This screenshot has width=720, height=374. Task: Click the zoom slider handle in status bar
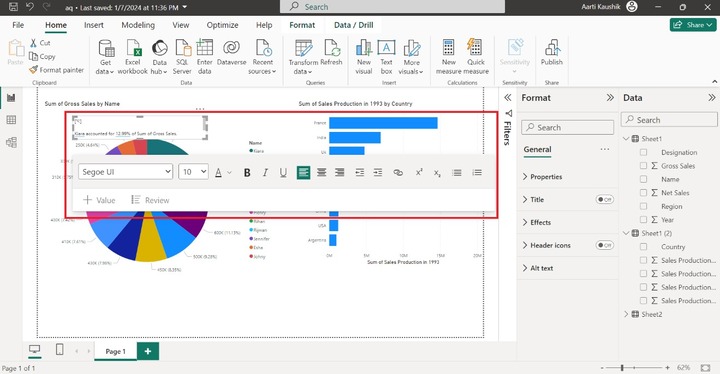pos(622,368)
